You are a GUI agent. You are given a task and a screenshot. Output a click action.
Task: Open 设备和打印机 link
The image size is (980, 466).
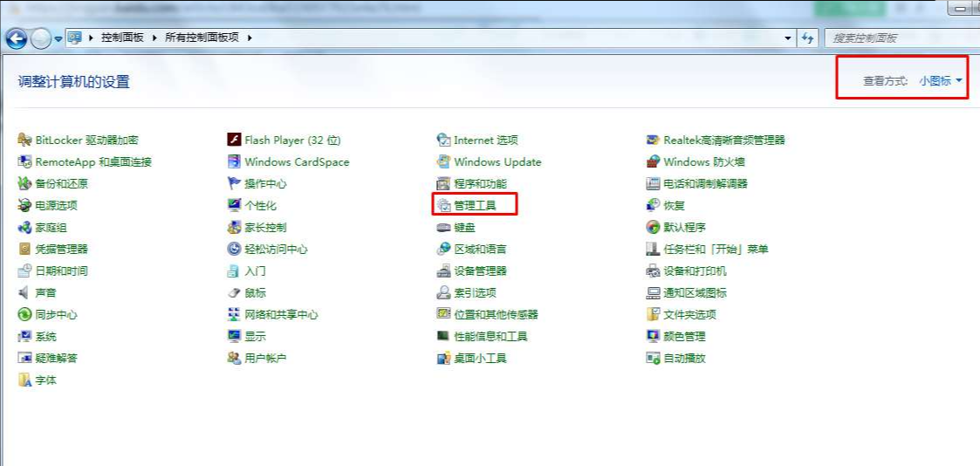pos(695,271)
